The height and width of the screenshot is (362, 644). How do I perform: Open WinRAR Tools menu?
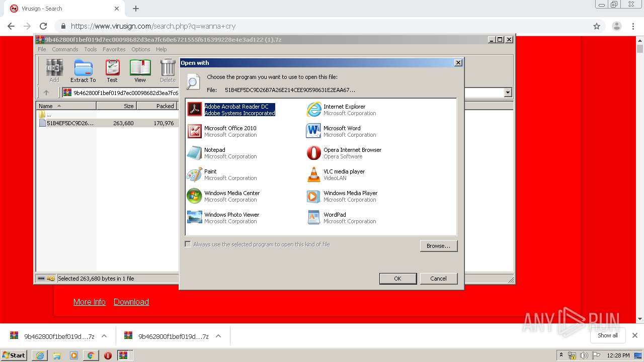(91, 49)
